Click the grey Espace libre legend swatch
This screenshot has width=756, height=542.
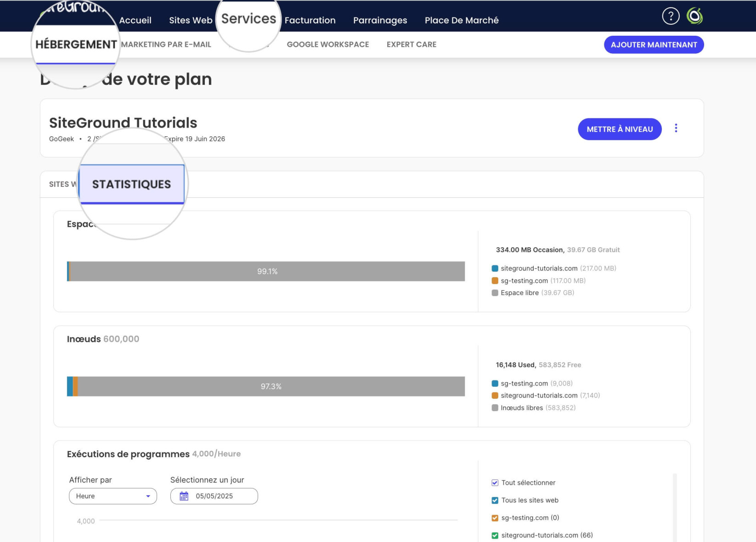(495, 293)
